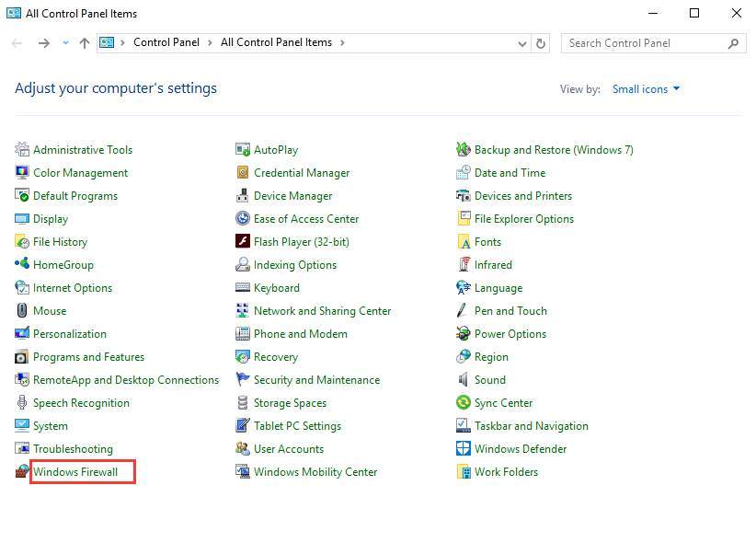
Task: Click the Sync Center green icon
Action: point(464,403)
